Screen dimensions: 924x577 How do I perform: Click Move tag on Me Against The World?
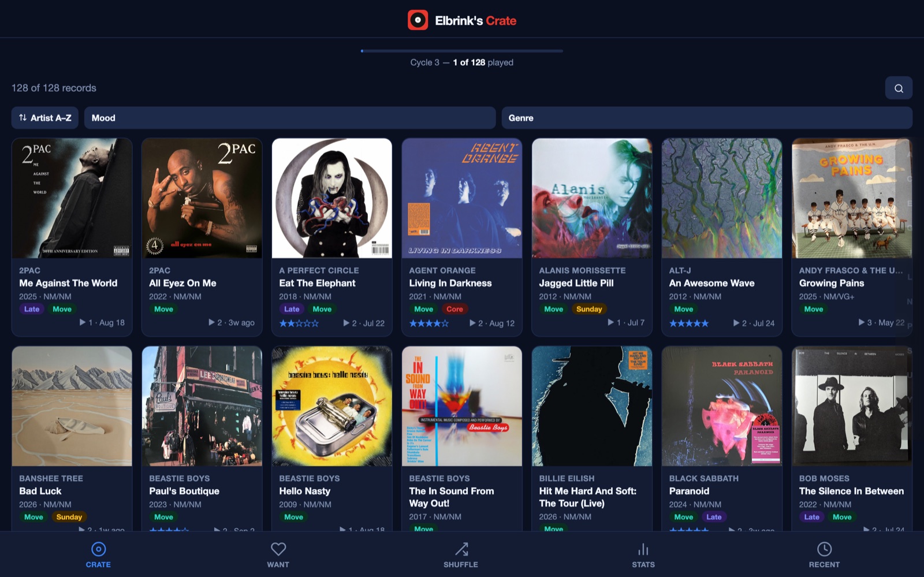tap(62, 309)
